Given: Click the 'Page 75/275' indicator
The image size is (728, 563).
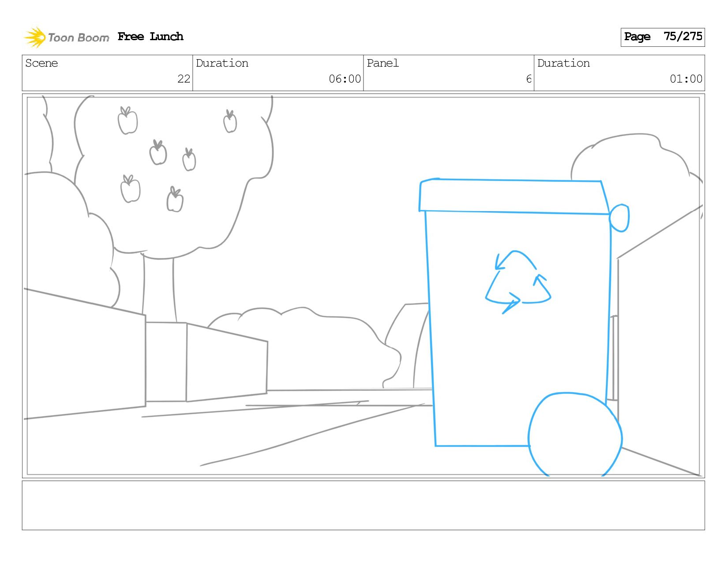Looking at the screenshot, I should (663, 37).
